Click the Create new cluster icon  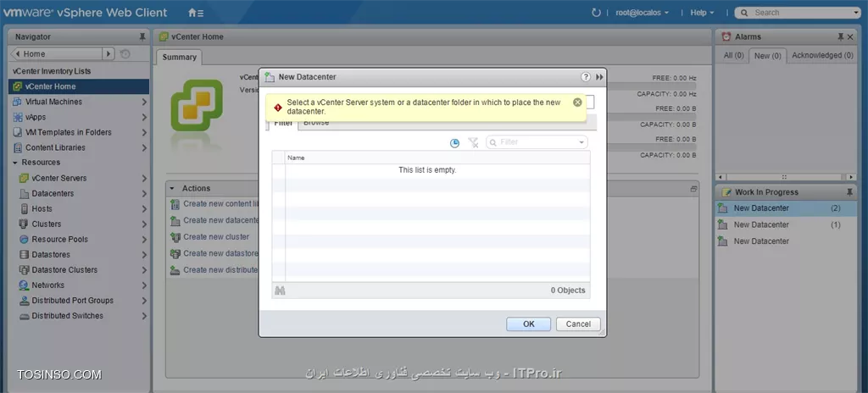coord(175,237)
